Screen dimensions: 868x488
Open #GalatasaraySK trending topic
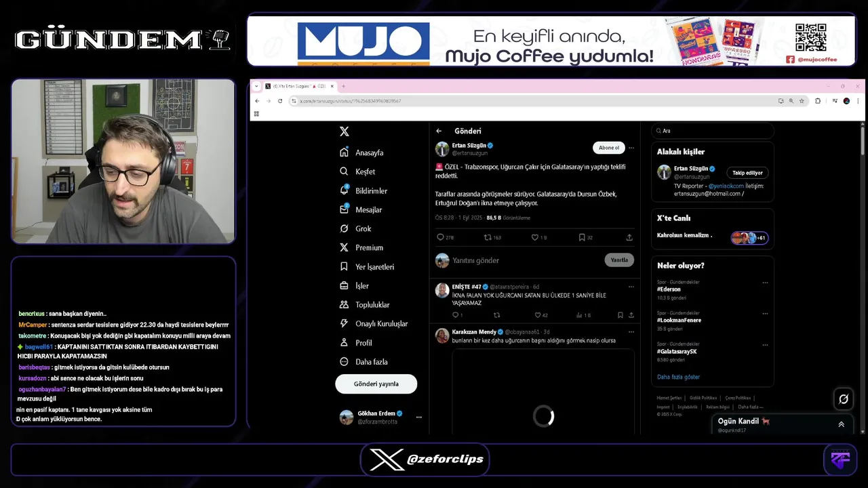coord(677,351)
